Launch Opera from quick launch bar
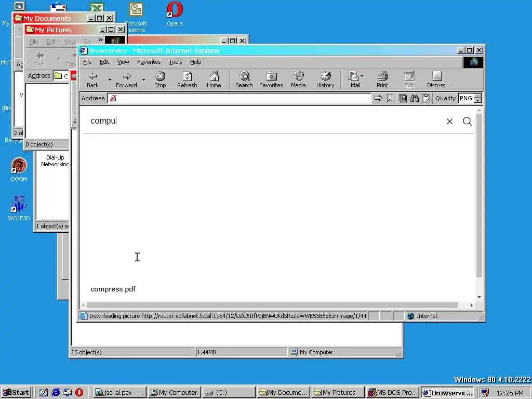The image size is (532, 399). (79, 393)
